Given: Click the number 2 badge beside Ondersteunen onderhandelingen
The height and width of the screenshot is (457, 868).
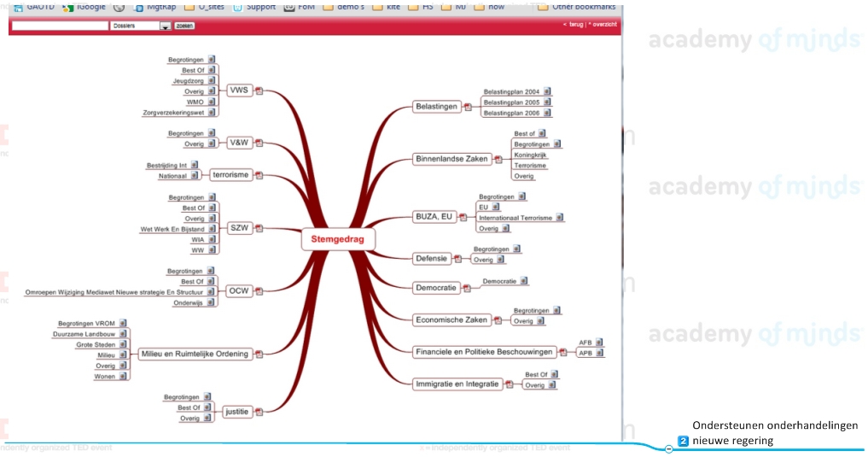Looking at the screenshot, I should click(684, 442).
